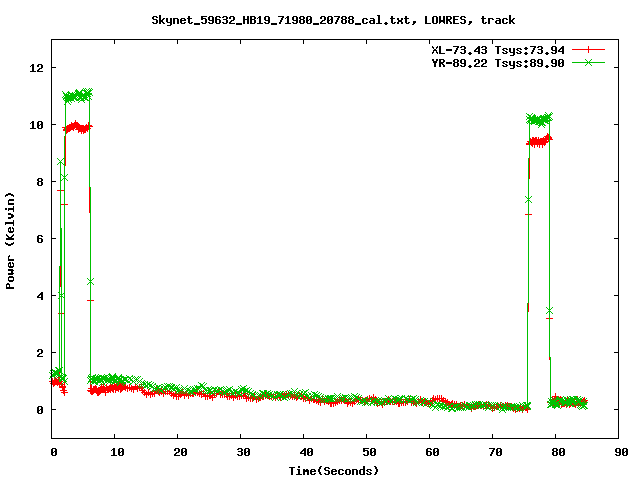
Task: Click the y-axis tick label 12
Action: click(36, 68)
